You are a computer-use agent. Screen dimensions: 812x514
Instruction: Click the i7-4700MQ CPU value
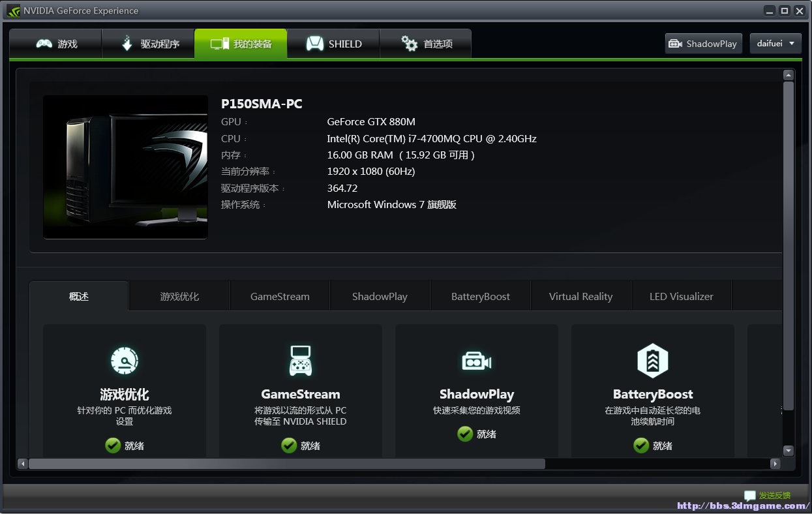(x=432, y=139)
